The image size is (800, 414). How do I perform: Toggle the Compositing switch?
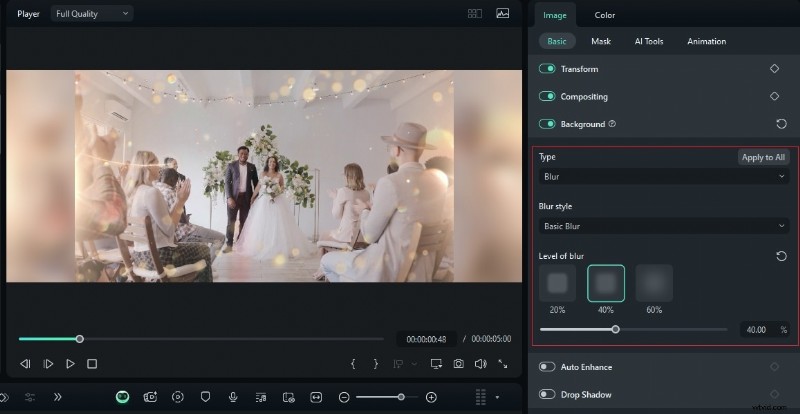[x=547, y=96]
